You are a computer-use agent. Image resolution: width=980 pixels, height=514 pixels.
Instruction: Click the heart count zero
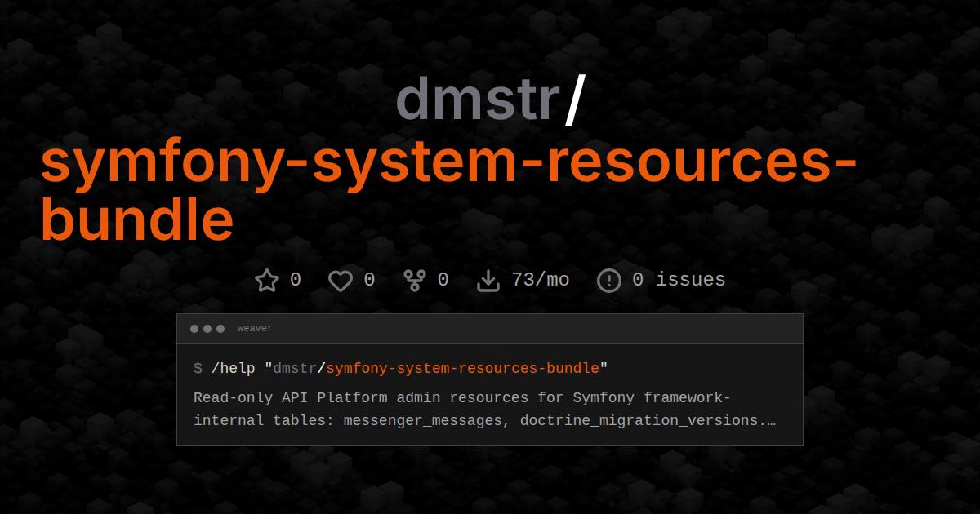click(369, 280)
